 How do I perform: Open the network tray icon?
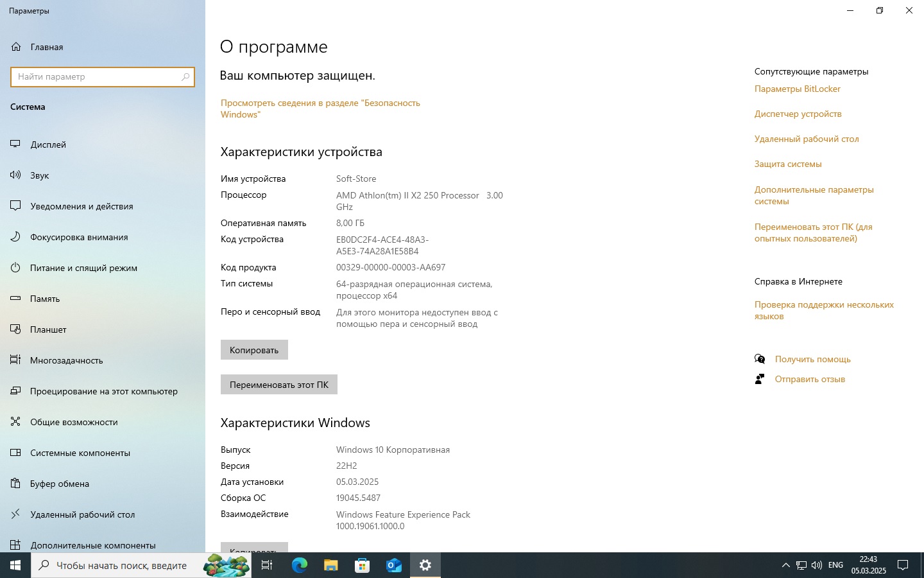[801, 565]
